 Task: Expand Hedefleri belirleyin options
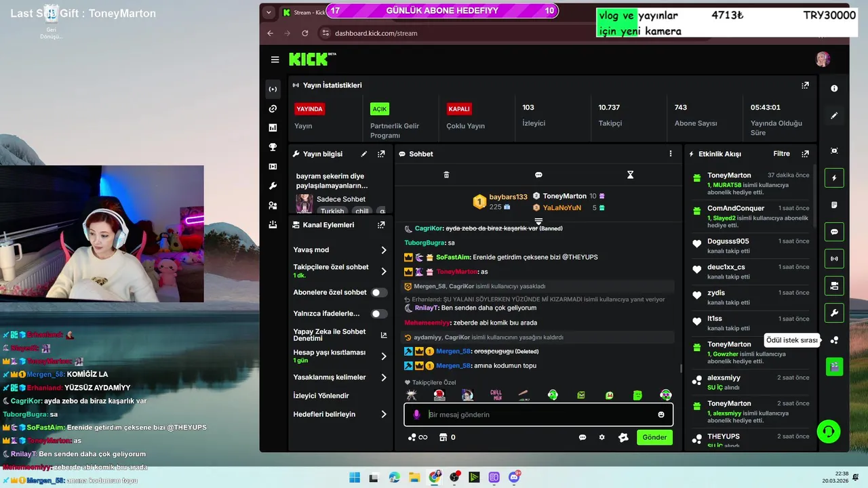pyautogui.click(x=383, y=414)
